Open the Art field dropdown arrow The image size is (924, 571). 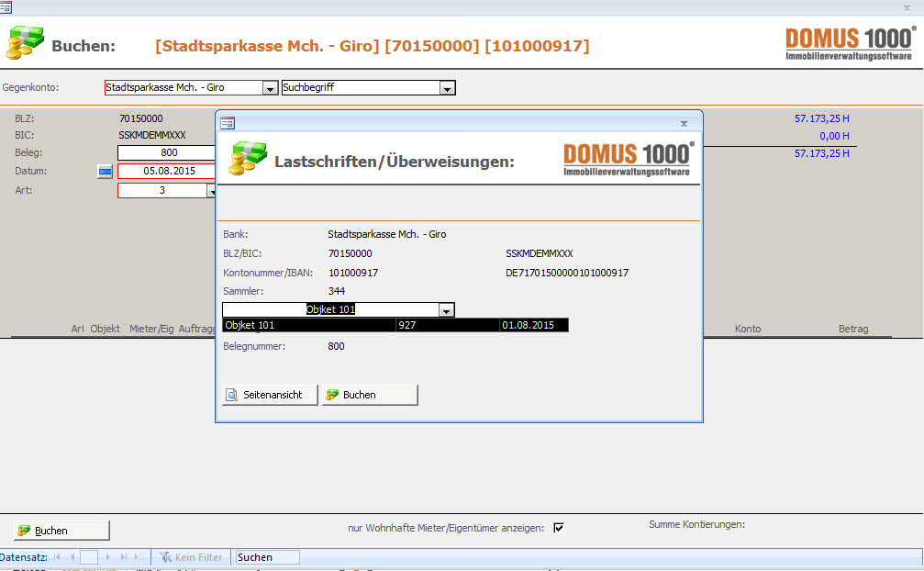(x=212, y=191)
